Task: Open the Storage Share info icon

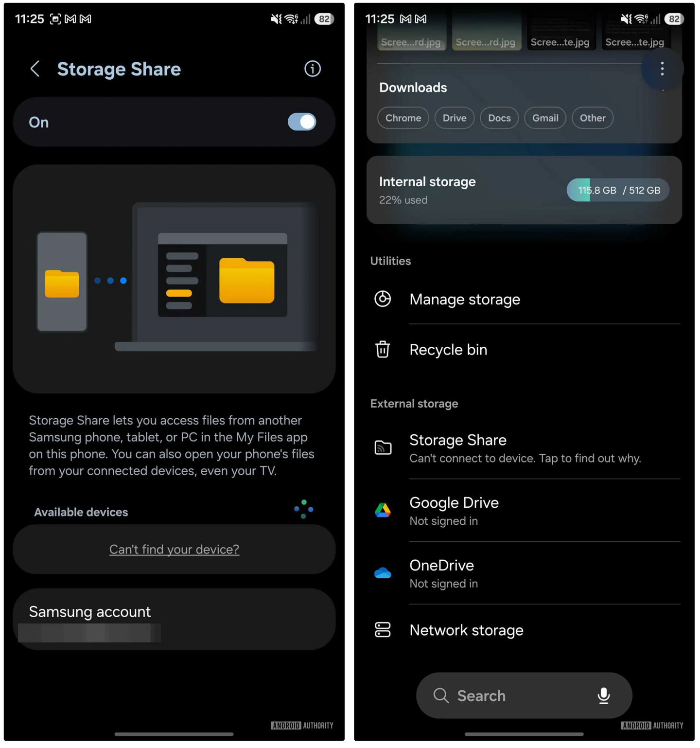Action: (312, 69)
